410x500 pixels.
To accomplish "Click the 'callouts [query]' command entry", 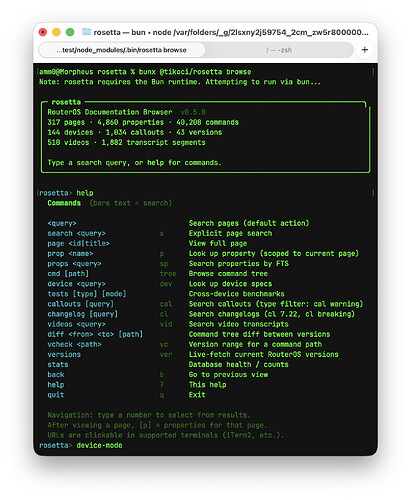I will 80,304.
